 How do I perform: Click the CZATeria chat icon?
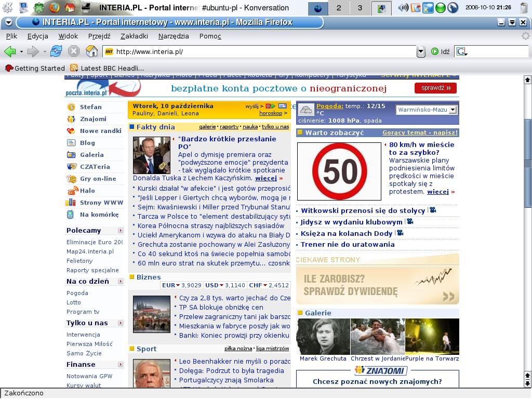pyautogui.click(x=72, y=167)
